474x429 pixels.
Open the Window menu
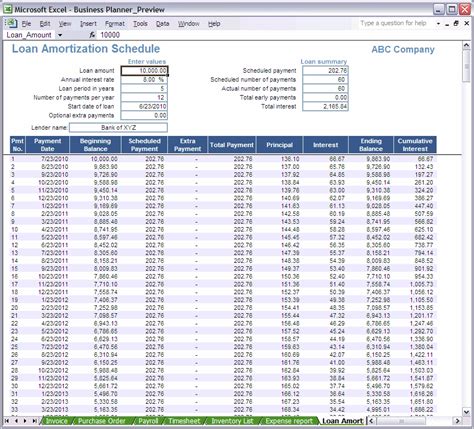189,24
